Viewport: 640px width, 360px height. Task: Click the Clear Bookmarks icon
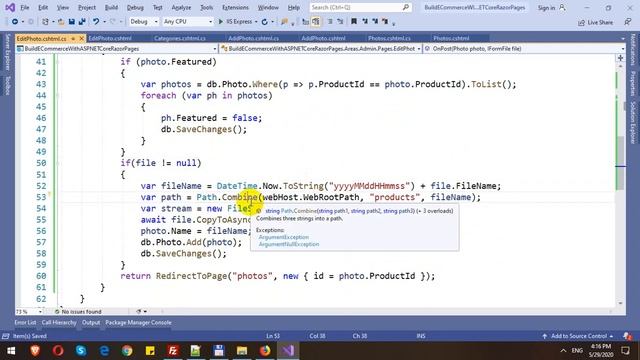point(385,22)
